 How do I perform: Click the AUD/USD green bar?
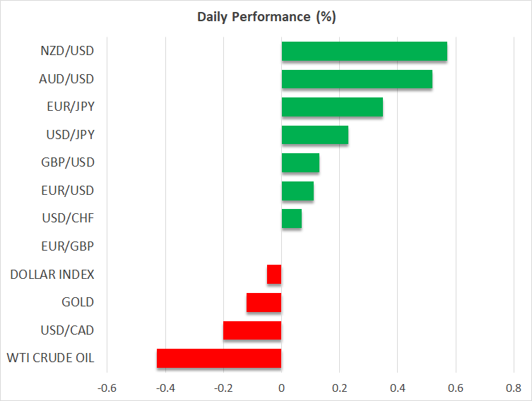point(357,79)
